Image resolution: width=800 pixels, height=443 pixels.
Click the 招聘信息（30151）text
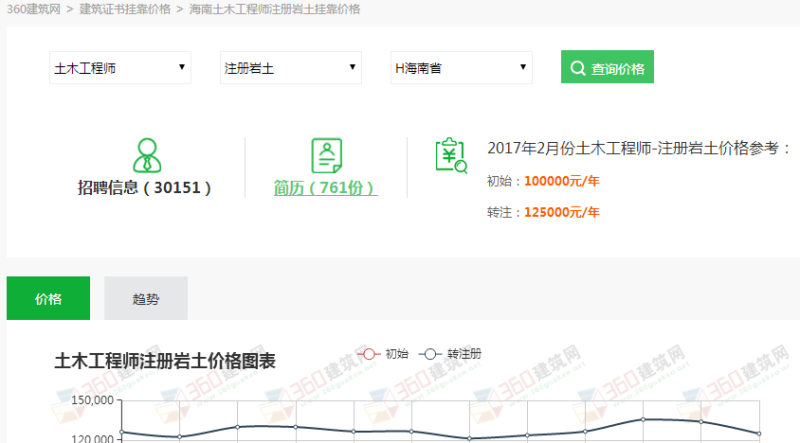(x=145, y=188)
